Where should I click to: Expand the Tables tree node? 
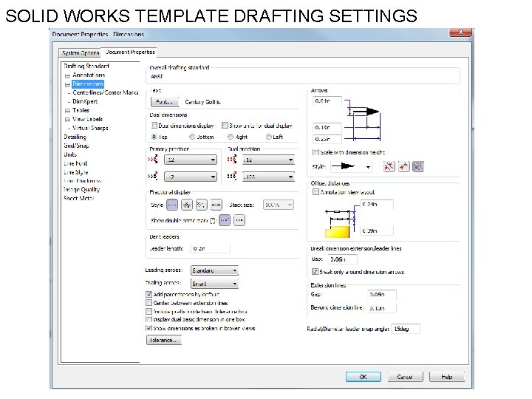67,111
